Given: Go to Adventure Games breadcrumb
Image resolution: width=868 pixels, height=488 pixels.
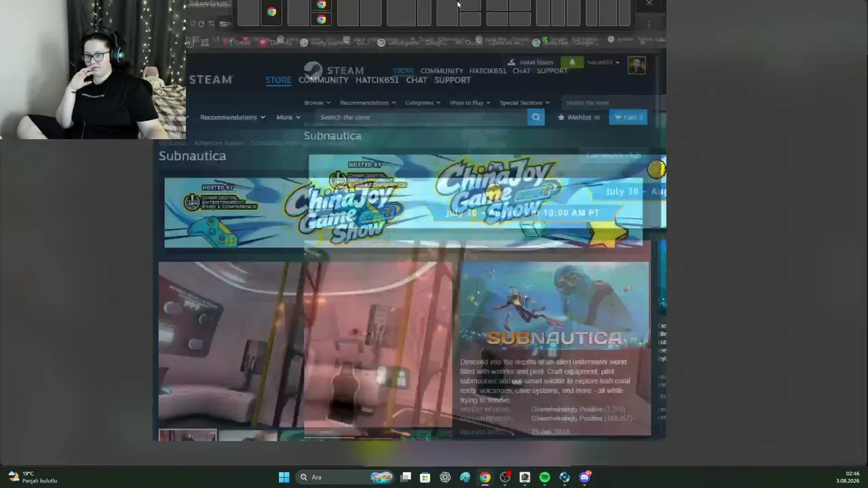Looking at the screenshot, I should [x=218, y=144].
